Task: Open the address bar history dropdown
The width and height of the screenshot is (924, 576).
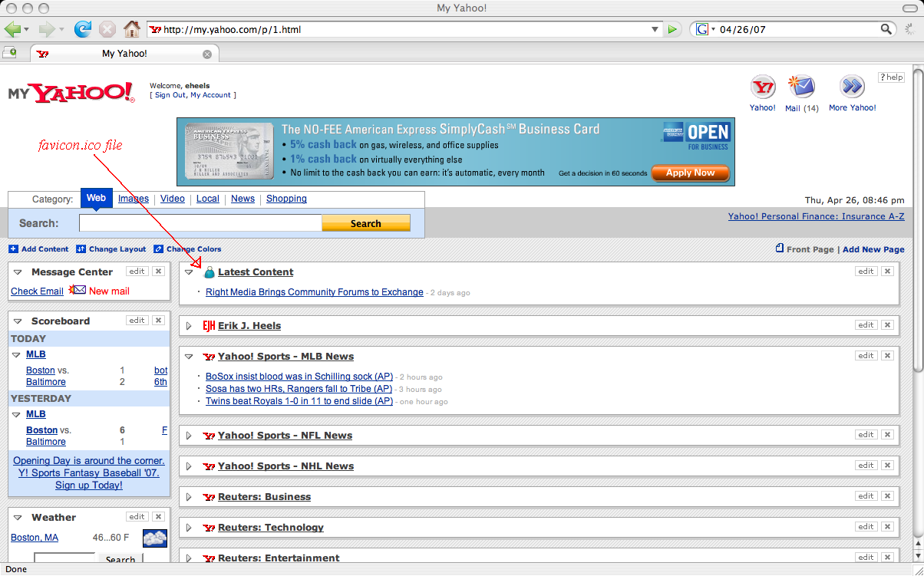Action: (655, 30)
